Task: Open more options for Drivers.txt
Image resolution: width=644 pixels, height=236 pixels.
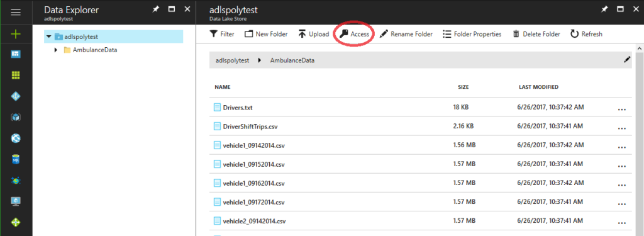Action: (x=622, y=110)
